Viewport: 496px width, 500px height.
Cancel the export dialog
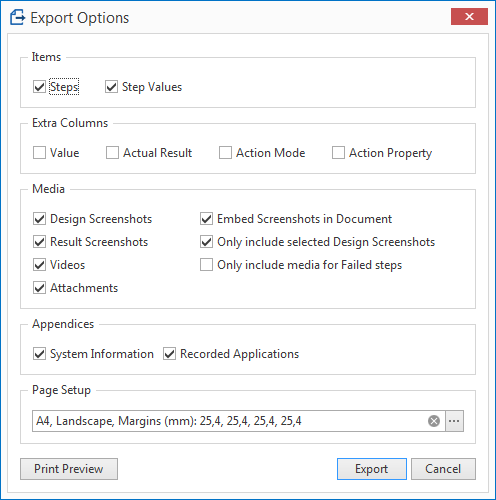443,469
